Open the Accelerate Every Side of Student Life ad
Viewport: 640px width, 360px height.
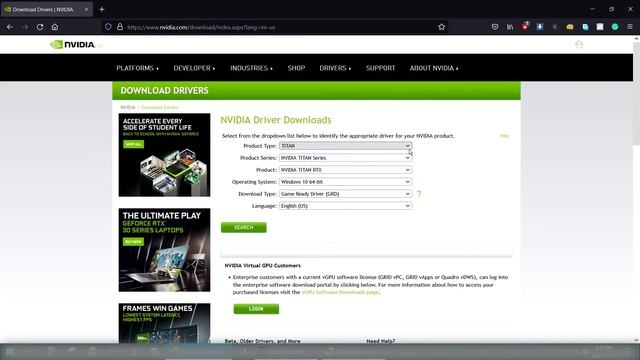164,155
